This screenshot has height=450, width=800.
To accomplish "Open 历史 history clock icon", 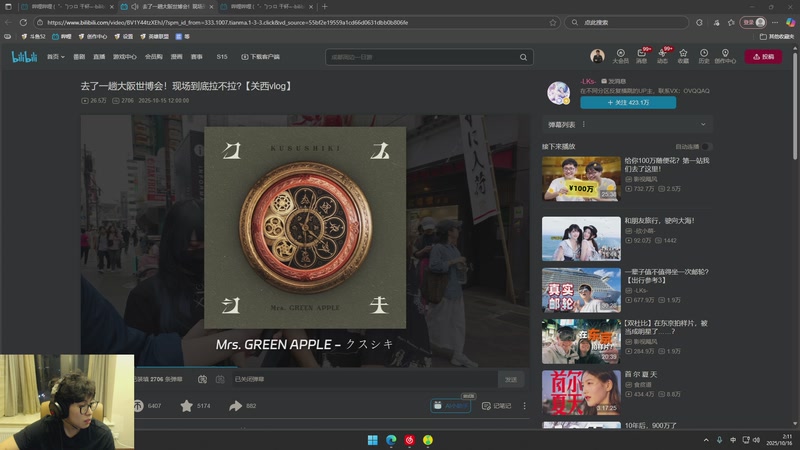I will tap(704, 56).
